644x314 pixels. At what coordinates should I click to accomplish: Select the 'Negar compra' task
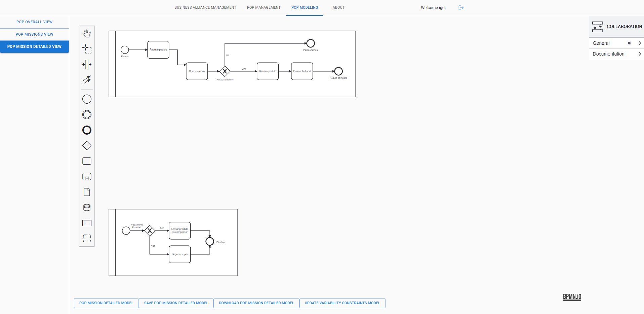click(180, 254)
